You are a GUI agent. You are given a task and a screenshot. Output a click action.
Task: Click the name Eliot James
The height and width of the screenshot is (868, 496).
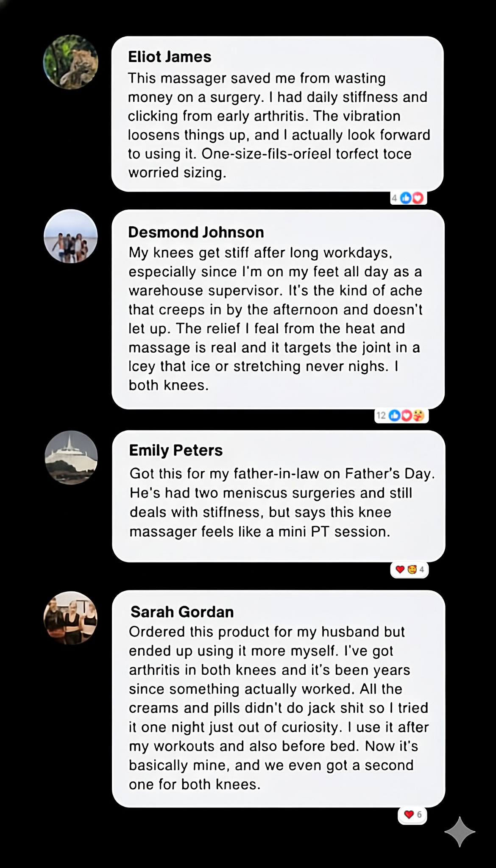click(x=170, y=57)
